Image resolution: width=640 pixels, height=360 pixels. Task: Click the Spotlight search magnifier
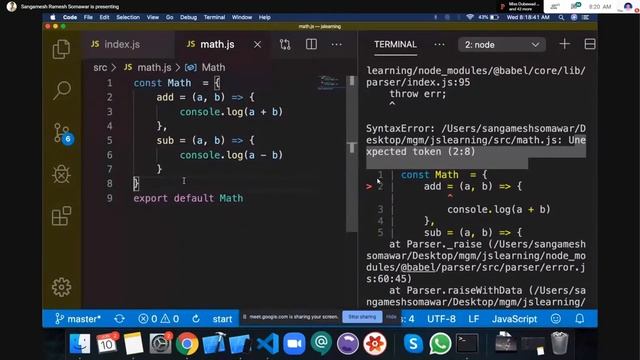(561, 18)
